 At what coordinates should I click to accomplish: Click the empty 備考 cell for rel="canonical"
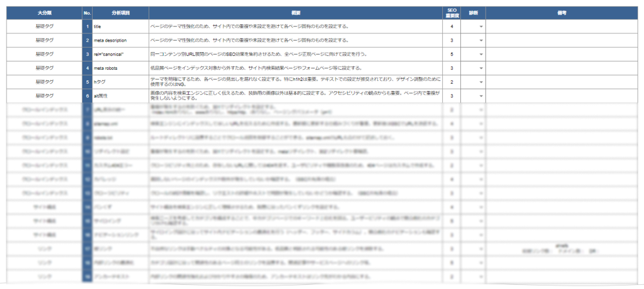[562, 55]
